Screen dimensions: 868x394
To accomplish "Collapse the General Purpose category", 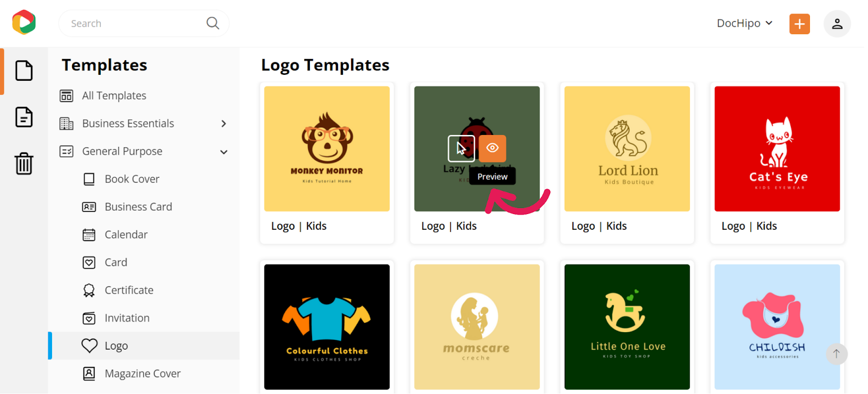I will coord(224,152).
